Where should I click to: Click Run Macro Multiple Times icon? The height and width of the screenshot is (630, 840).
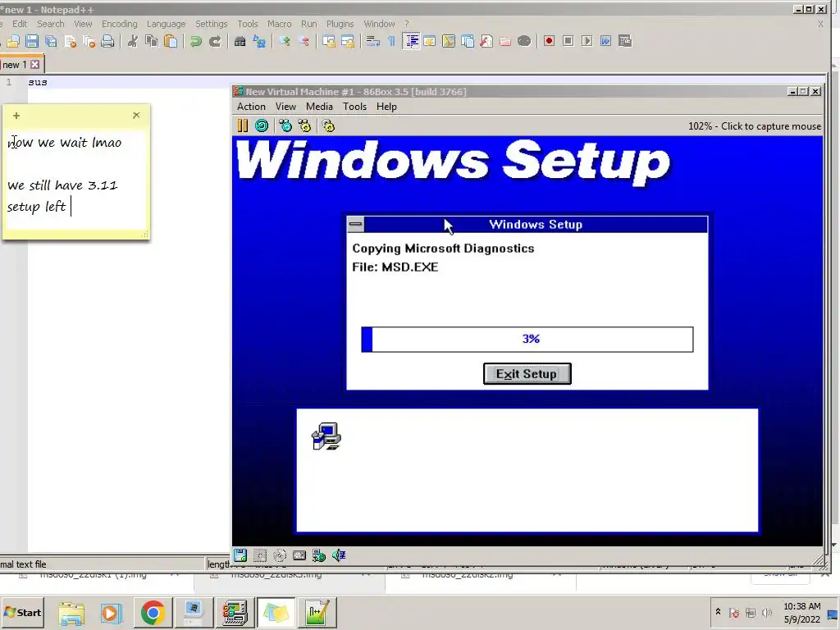coord(606,41)
